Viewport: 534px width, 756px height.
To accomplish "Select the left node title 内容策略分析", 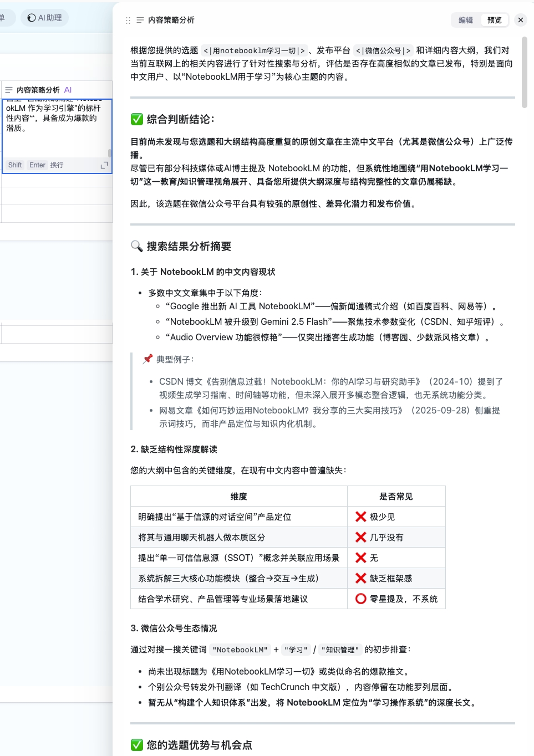I will (x=38, y=90).
